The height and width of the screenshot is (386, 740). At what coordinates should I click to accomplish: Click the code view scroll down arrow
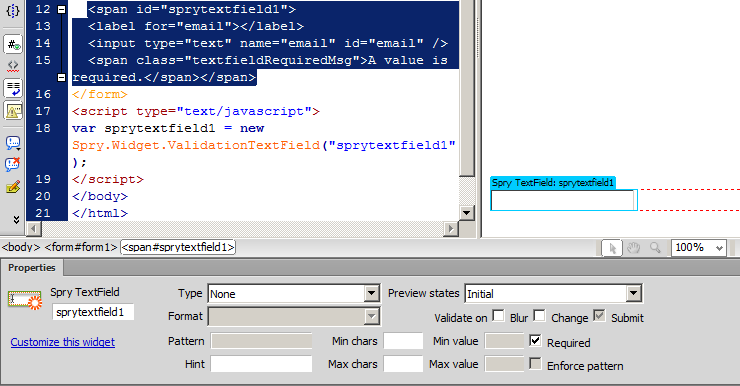point(467,213)
